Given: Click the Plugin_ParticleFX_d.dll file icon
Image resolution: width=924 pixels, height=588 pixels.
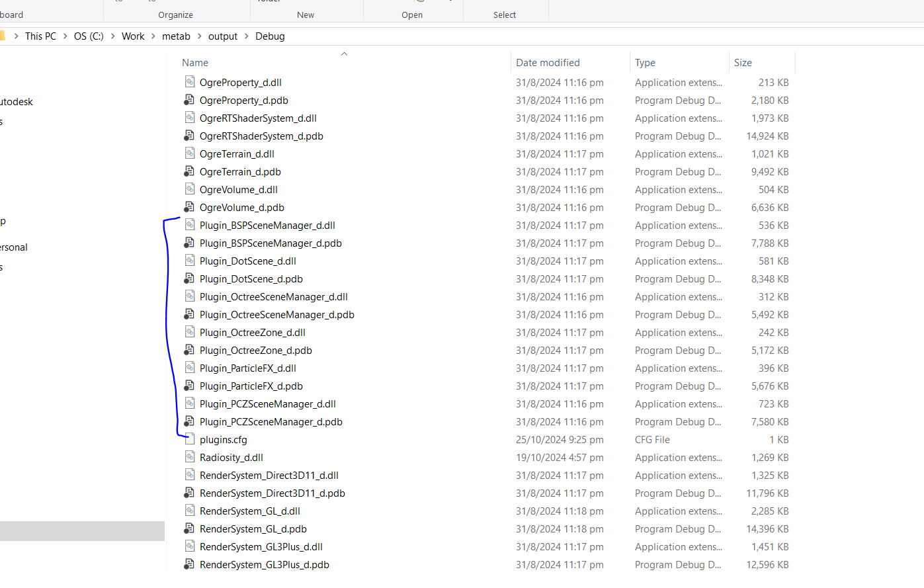Looking at the screenshot, I should click(189, 368).
